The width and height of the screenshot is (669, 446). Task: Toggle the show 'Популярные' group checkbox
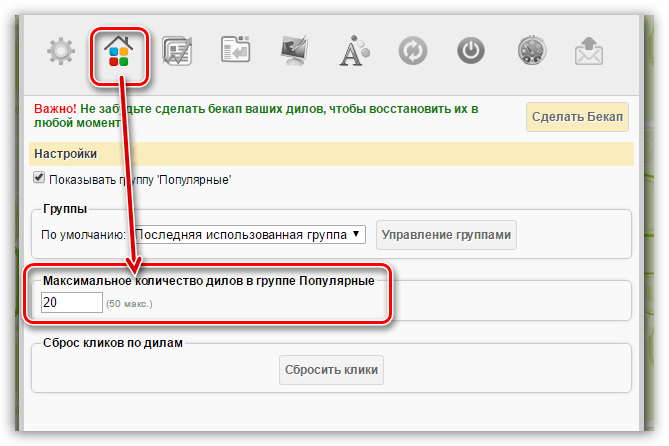click(40, 178)
